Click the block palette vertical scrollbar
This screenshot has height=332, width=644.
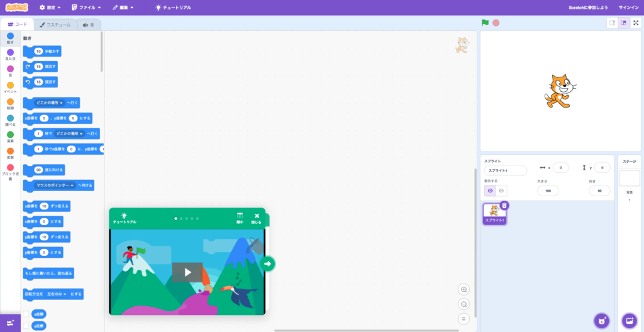click(101, 52)
